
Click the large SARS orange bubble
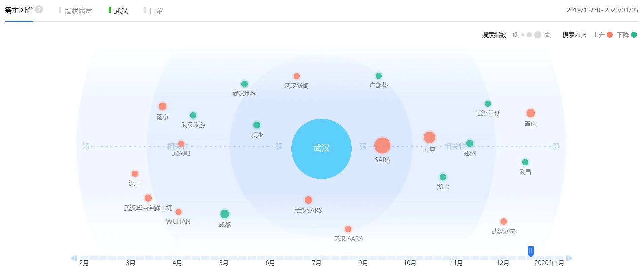[382, 146]
